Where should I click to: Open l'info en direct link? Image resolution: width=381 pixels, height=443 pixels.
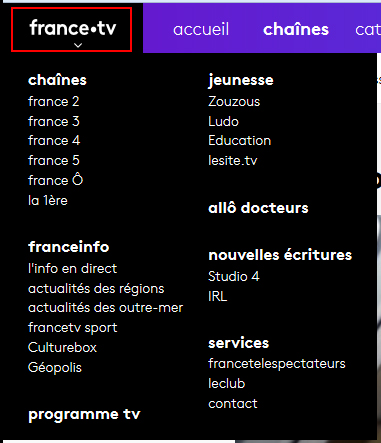pos(73,268)
